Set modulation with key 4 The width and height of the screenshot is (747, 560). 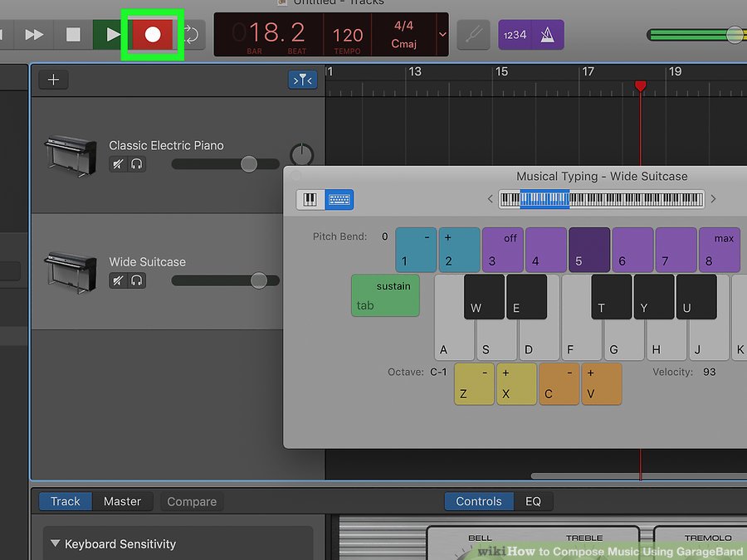tap(546, 250)
